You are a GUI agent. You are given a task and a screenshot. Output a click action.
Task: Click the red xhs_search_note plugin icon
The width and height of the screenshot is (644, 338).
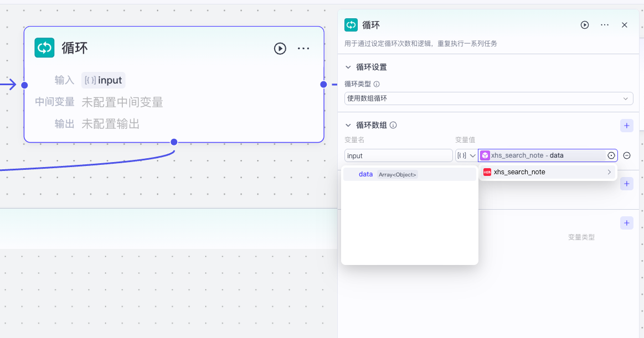(x=487, y=172)
